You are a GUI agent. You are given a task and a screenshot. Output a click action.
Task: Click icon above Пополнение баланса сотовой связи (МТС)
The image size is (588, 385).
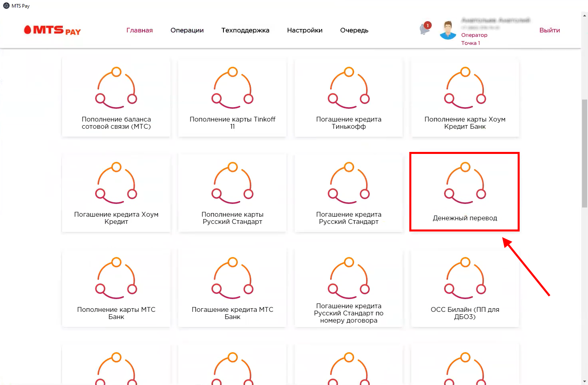pyautogui.click(x=116, y=88)
